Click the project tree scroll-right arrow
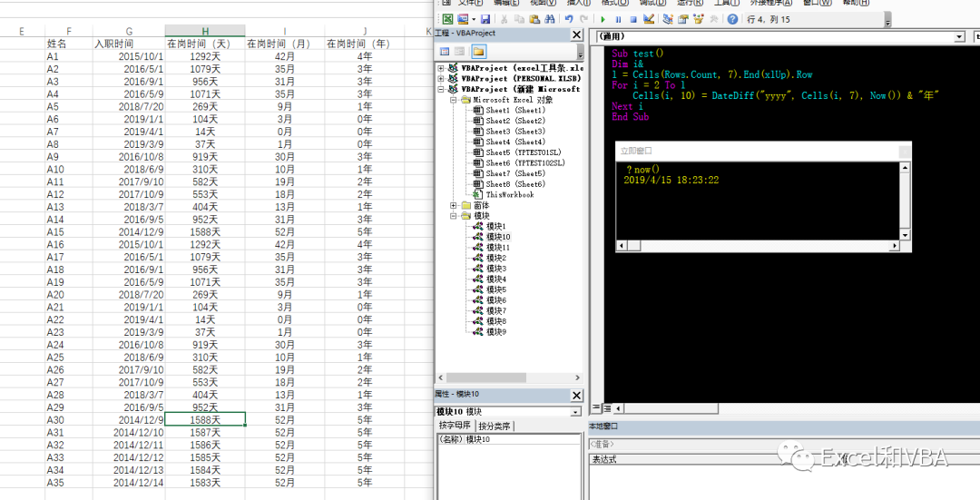This screenshot has height=500, width=980. 577,377
